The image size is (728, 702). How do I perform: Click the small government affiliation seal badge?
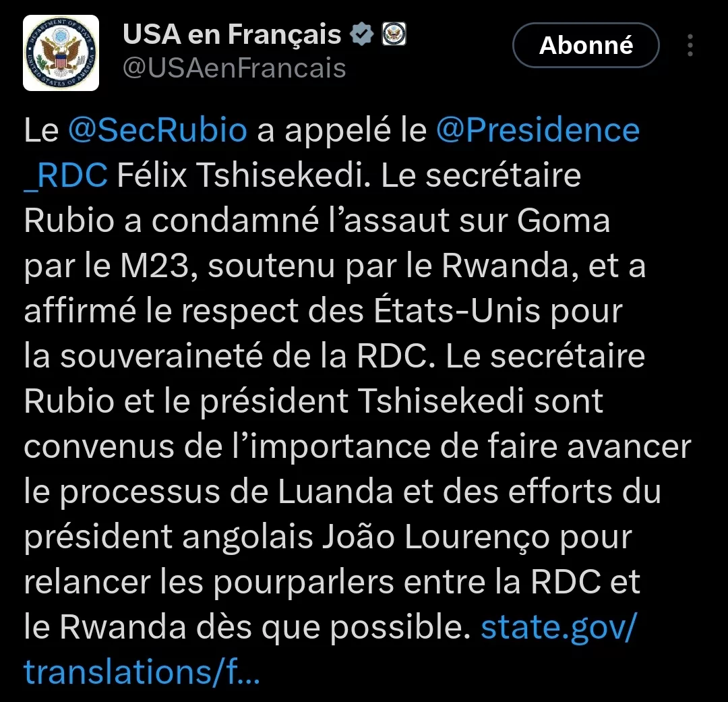393,34
